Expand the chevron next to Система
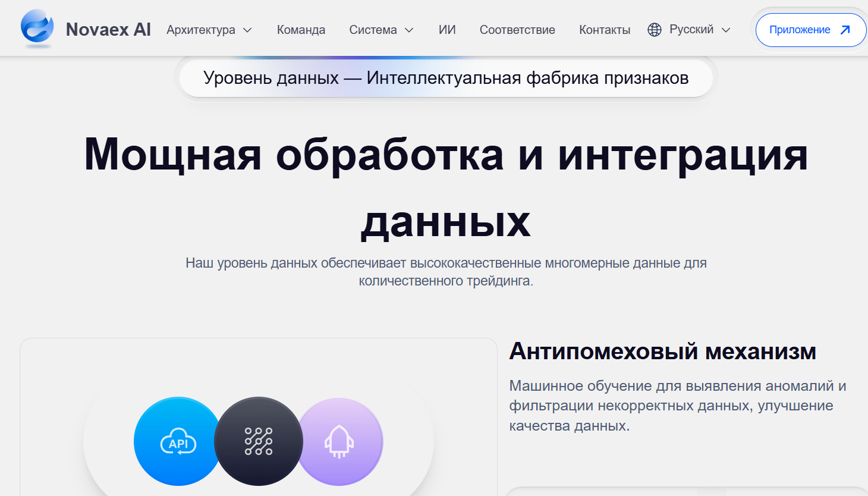 pyautogui.click(x=409, y=30)
